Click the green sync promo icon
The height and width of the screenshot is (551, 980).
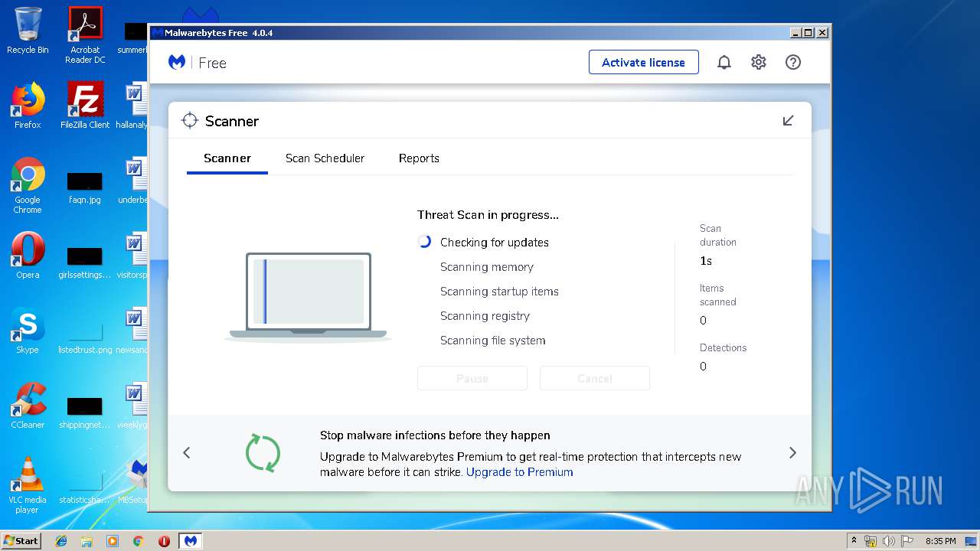pos(263,452)
